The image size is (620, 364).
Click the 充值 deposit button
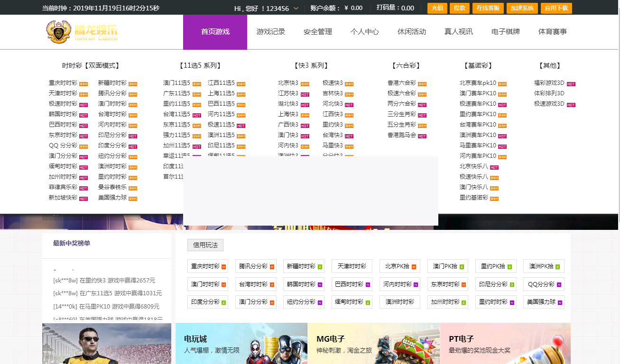click(437, 8)
